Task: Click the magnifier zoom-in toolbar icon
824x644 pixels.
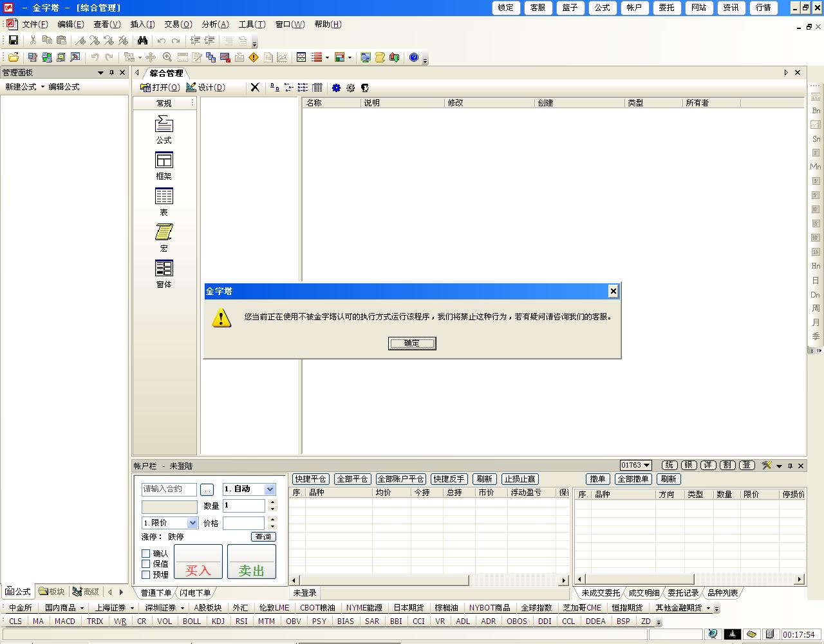Action: tap(167, 57)
